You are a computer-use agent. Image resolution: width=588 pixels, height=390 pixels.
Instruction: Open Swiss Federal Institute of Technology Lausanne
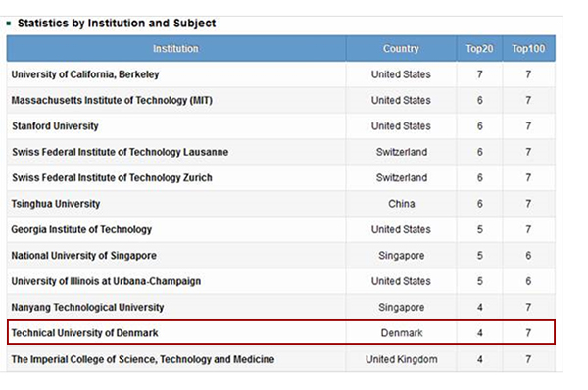[120, 152]
